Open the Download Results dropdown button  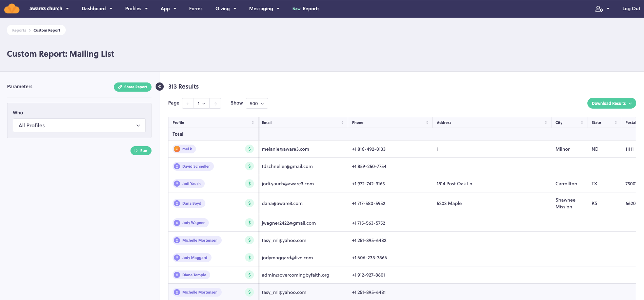click(x=611, y=104)
